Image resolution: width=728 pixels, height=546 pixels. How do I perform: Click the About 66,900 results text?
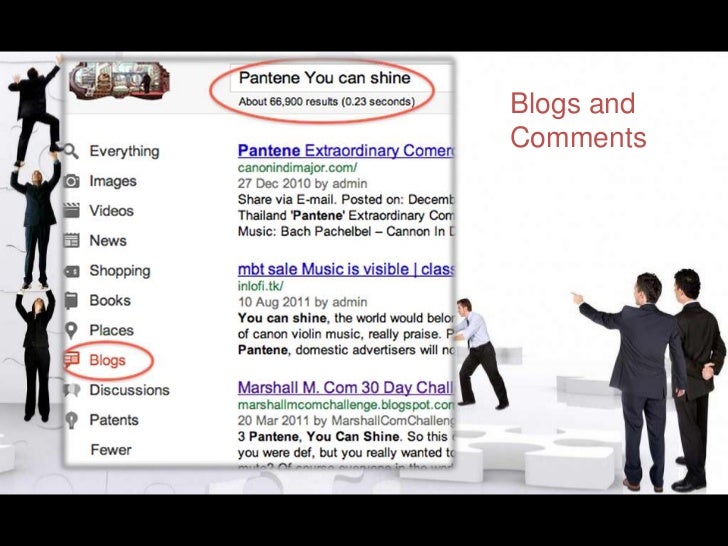326,102
